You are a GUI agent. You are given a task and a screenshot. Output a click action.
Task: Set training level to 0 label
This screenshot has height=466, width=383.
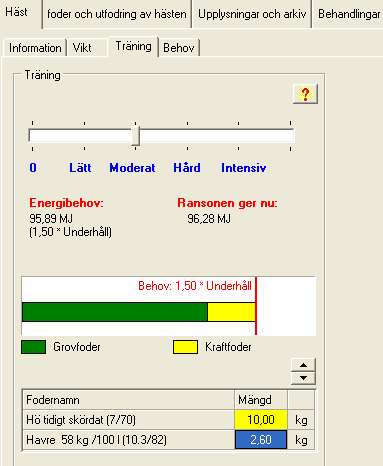tap(33, 168)
